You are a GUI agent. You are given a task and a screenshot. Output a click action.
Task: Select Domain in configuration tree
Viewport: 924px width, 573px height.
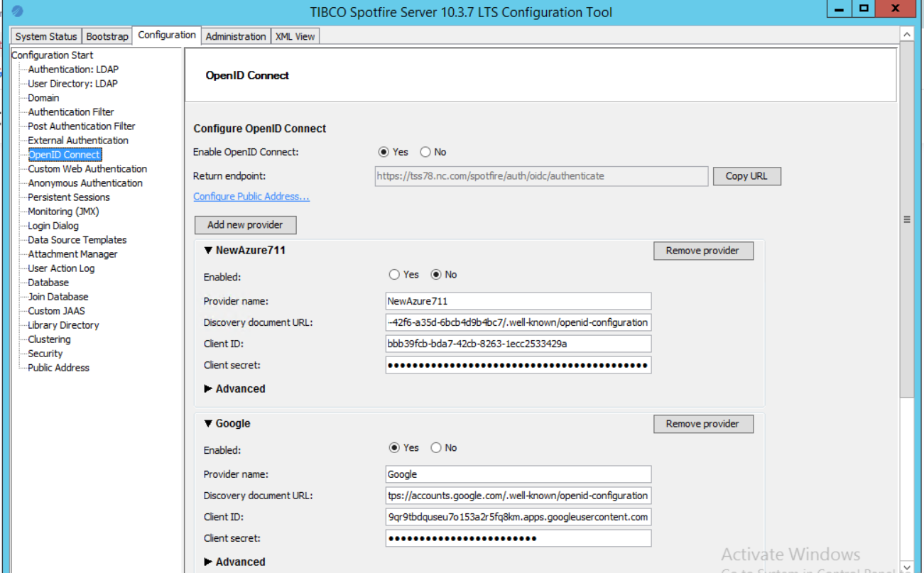43,98
